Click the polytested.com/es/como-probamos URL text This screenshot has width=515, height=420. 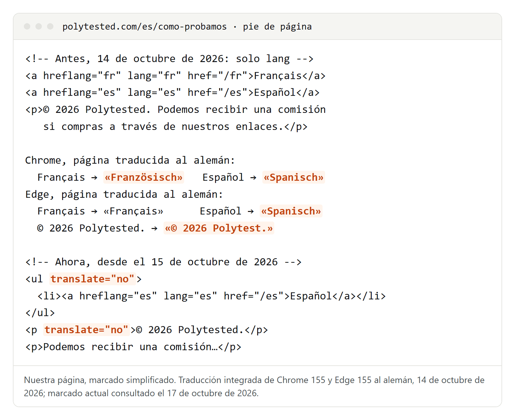coord(145,27)
